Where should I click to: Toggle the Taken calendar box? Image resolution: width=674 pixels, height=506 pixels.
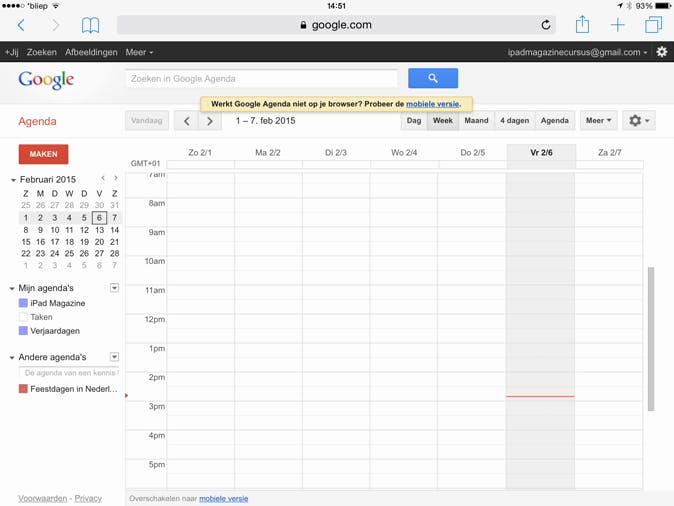click(x=23, y=317)
